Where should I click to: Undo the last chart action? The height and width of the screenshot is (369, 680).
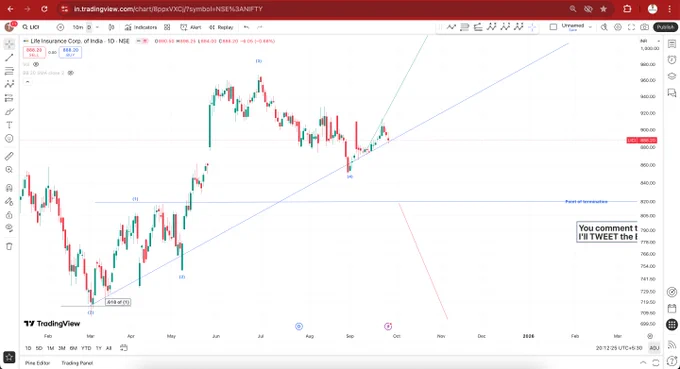point(246,27)
